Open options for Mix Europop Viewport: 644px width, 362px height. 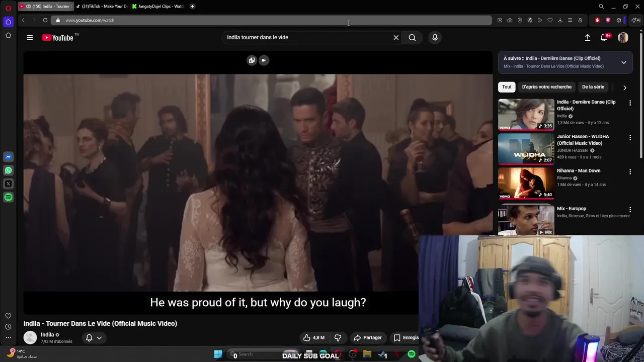point(630,209)
